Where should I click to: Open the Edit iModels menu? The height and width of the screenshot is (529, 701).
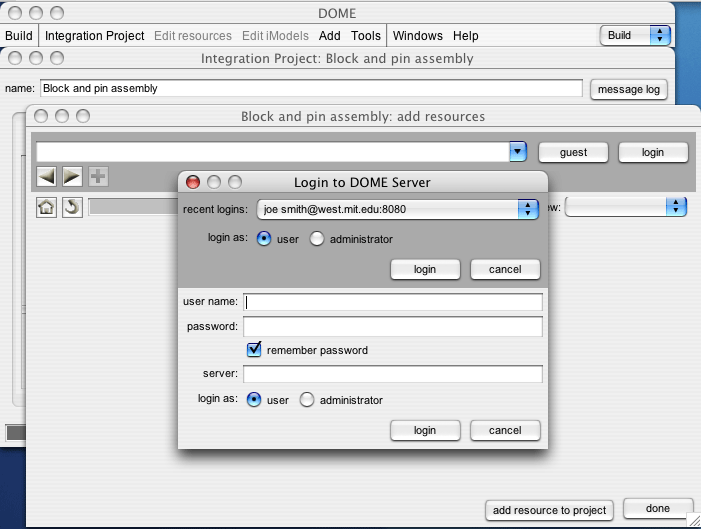(275, 36)
